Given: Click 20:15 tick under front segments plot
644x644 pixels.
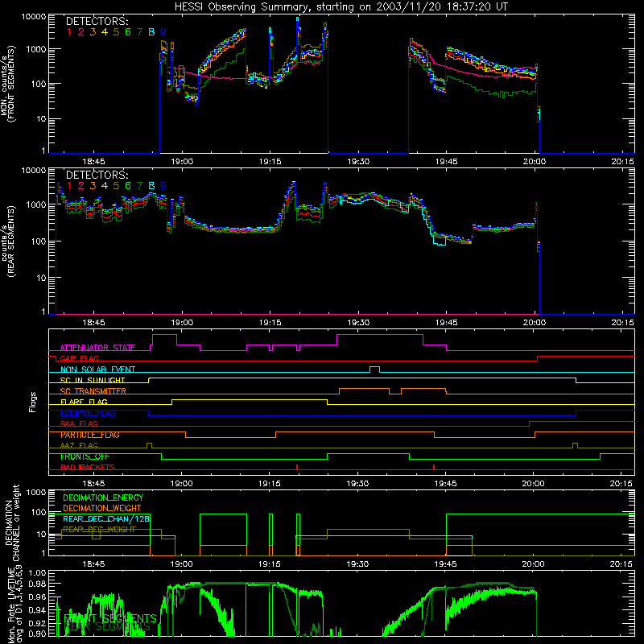Looking at the screenshot, I should pyautogui.click(x=622, y=162).
